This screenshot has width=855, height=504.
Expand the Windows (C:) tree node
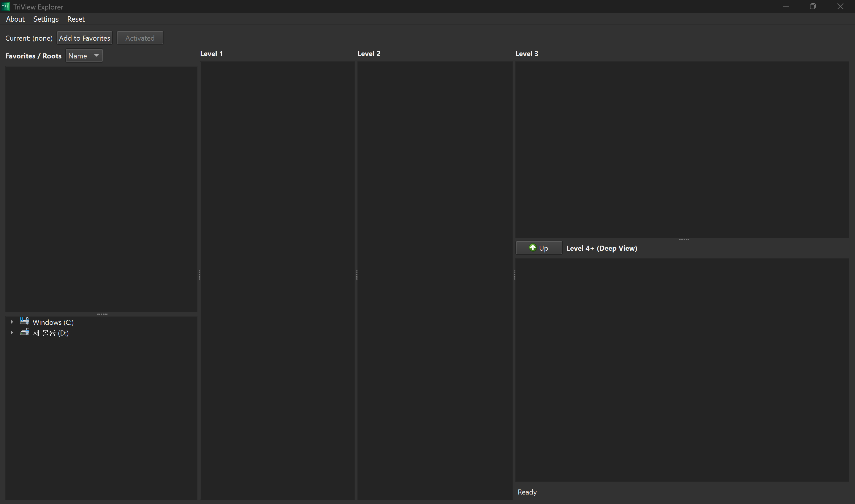pos(12,322)
